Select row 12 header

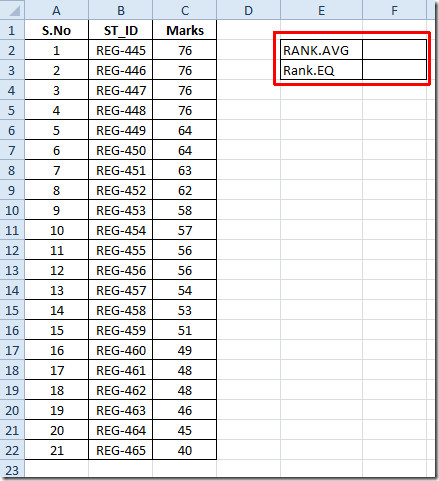(12, 250)
